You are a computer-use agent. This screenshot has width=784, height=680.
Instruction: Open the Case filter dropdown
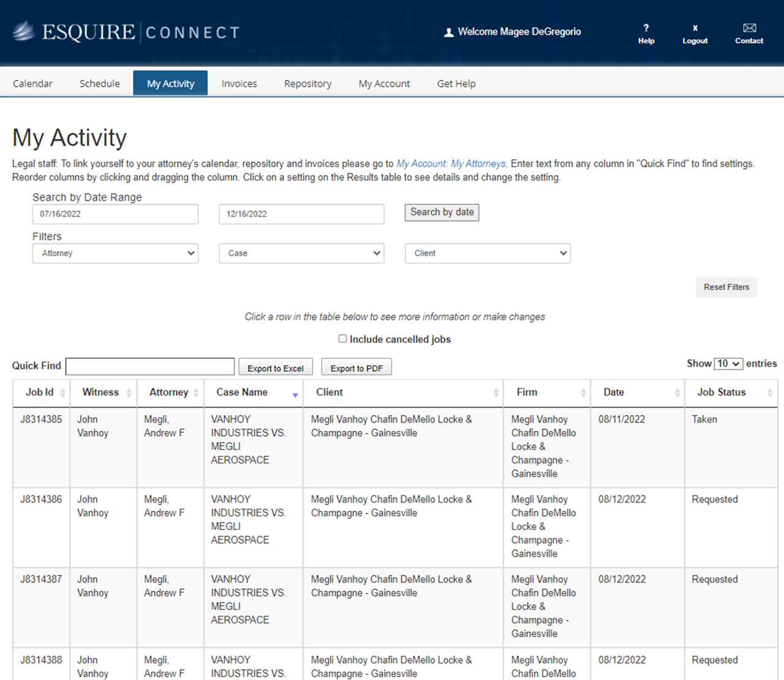click(x=301, y=253)
